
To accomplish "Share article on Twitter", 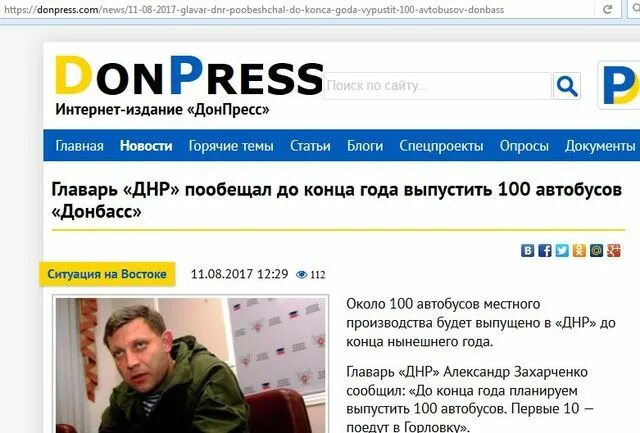I will click(562, 250).
